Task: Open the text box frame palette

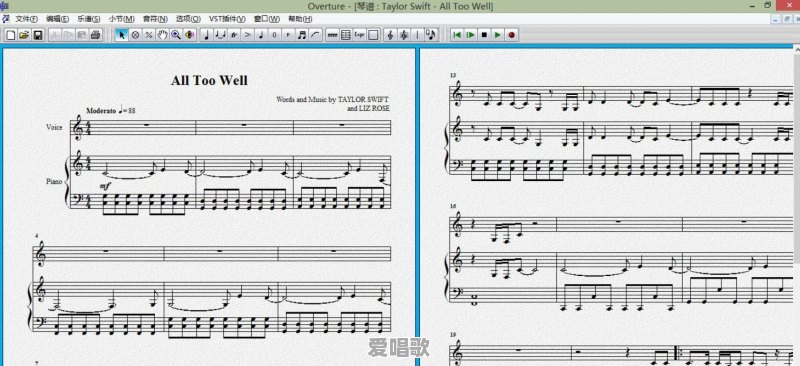Action: point(373,35)
